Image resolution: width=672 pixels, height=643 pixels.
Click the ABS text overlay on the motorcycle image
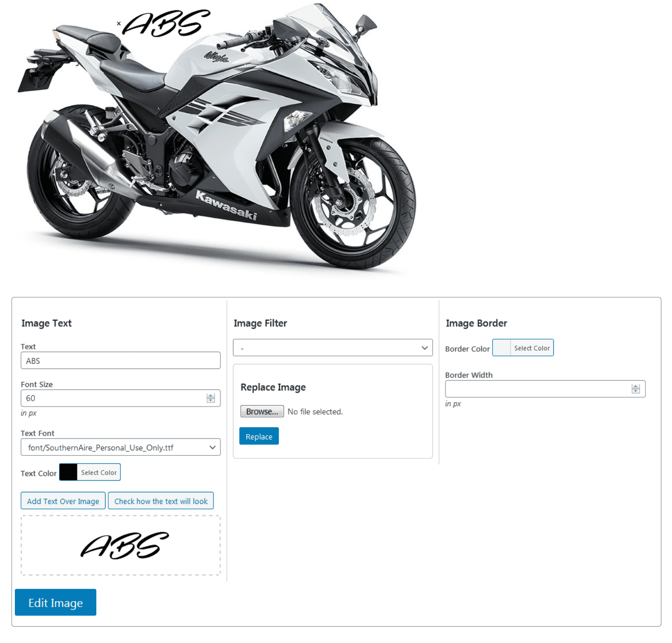click(x=166, y=23)
